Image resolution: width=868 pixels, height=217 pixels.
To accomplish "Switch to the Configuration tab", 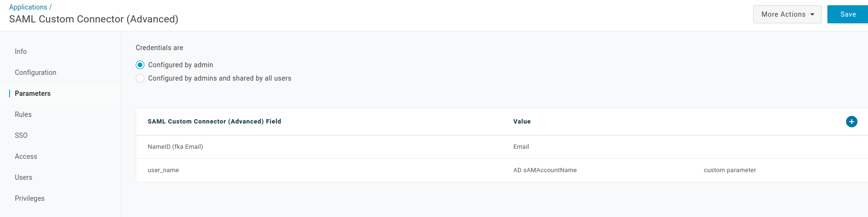I will coord(35,72).
